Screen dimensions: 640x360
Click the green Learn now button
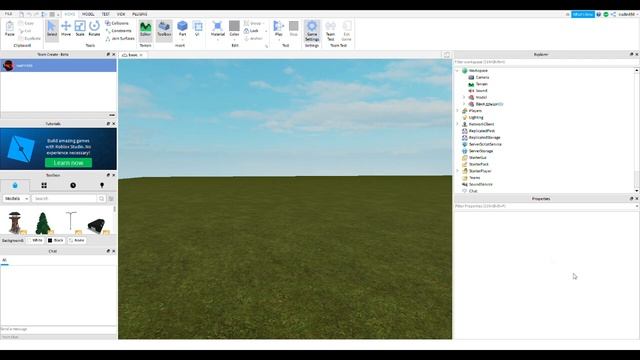(x=69, y=163)
